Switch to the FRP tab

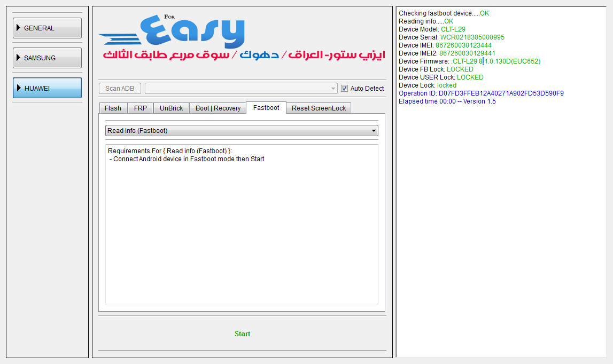pyautogui.click(x=141, y=108)
